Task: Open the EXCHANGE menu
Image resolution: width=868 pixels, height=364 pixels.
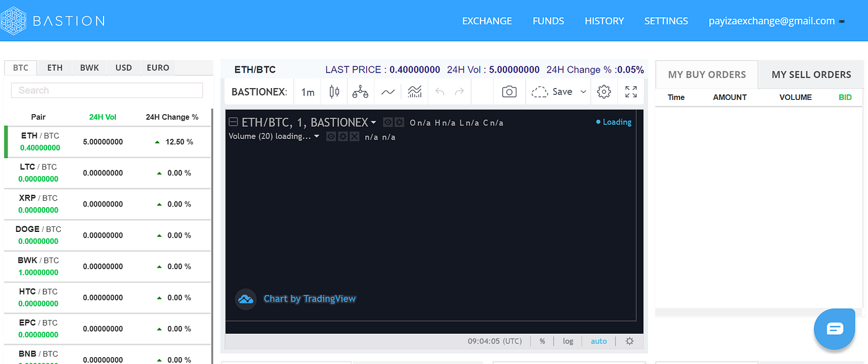Action: click(x=487, y=21)
